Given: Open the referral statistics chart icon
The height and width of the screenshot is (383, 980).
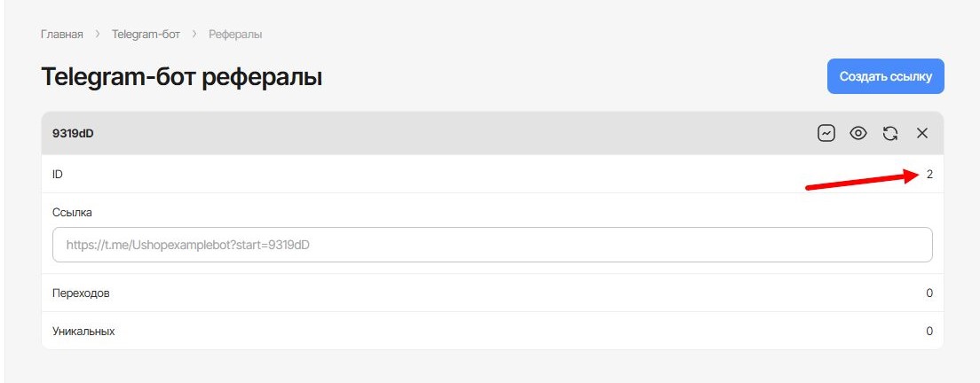Looking at the screenshot, I should [x=826, y=133].
